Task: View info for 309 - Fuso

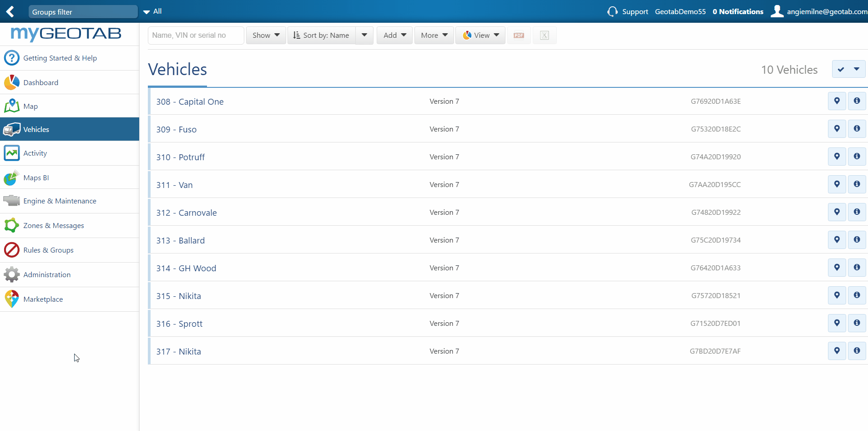Action: pos(857,129)
